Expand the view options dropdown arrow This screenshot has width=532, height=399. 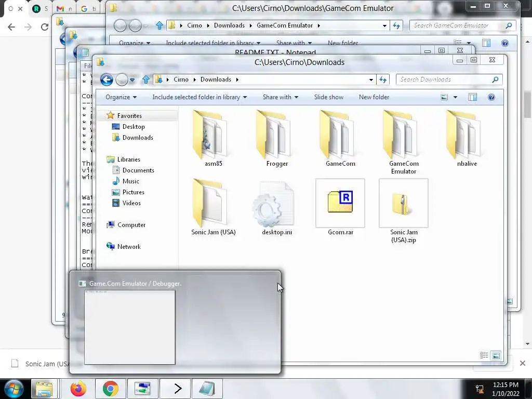(x=455, y=97)
